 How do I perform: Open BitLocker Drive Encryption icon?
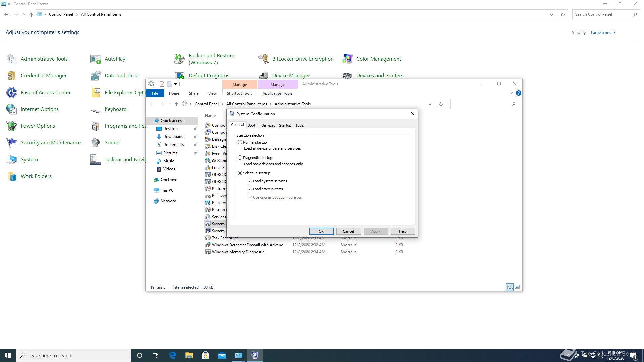263,59
